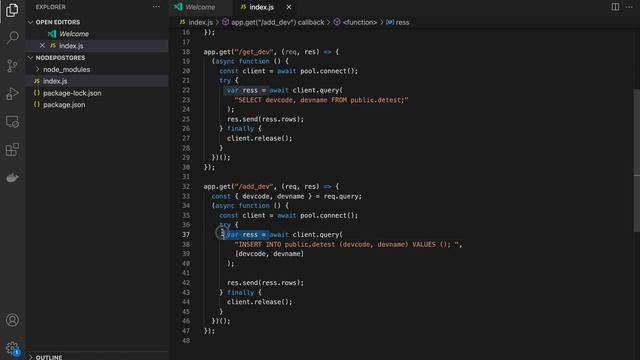Click the EXPLORER panel title
640x360 pixels.
click(51, 7)
